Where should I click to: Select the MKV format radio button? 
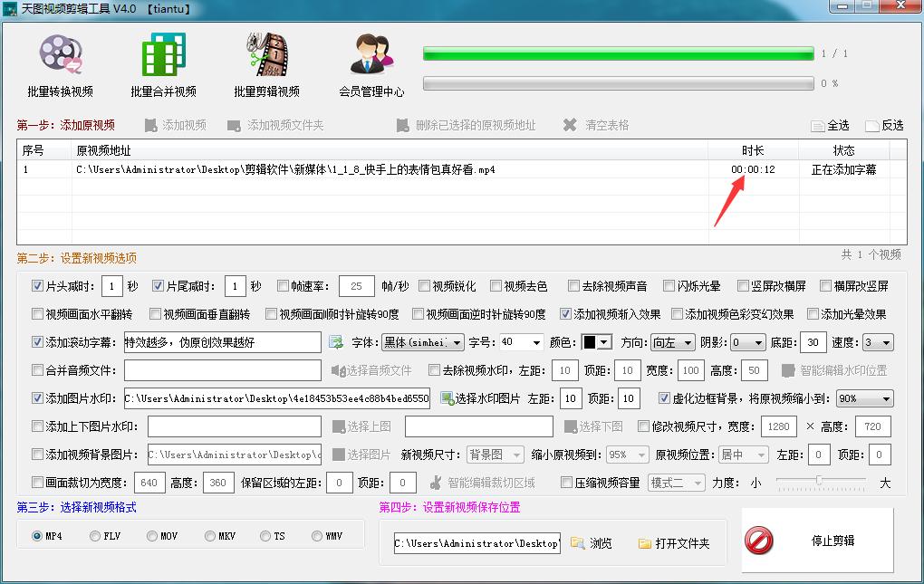point(210,536)
